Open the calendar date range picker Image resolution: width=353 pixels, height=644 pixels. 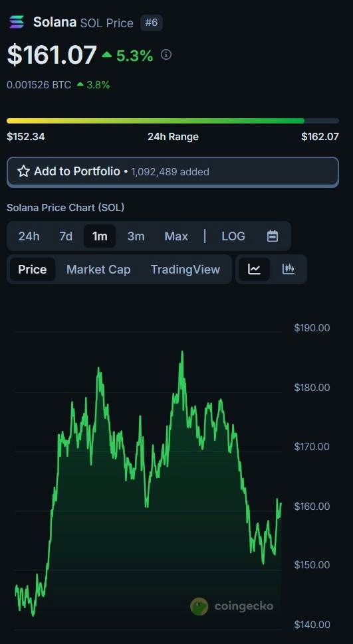coord(273,236)
